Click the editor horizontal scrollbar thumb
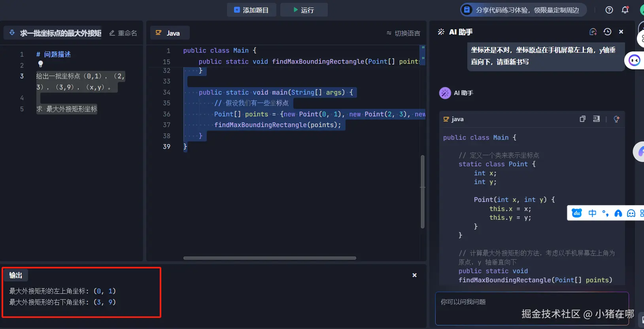The height and width of the screenshot is (329, 644). click(270, 258)
